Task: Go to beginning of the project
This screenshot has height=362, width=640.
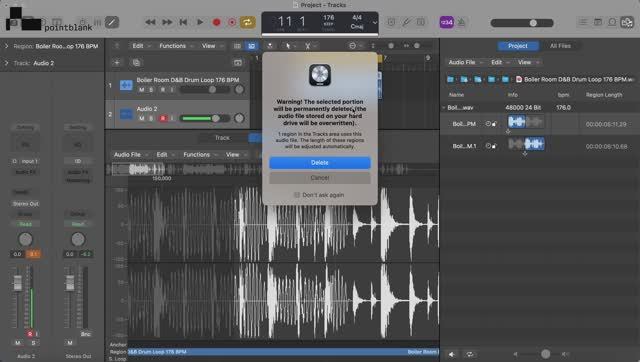Action: [183, 22]
